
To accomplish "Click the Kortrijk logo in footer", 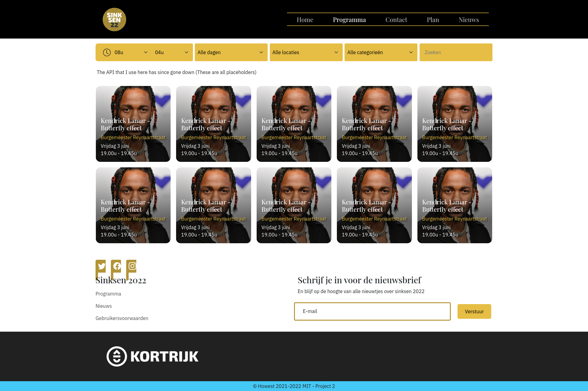I will pyautogui.click(x=153, y=356).
